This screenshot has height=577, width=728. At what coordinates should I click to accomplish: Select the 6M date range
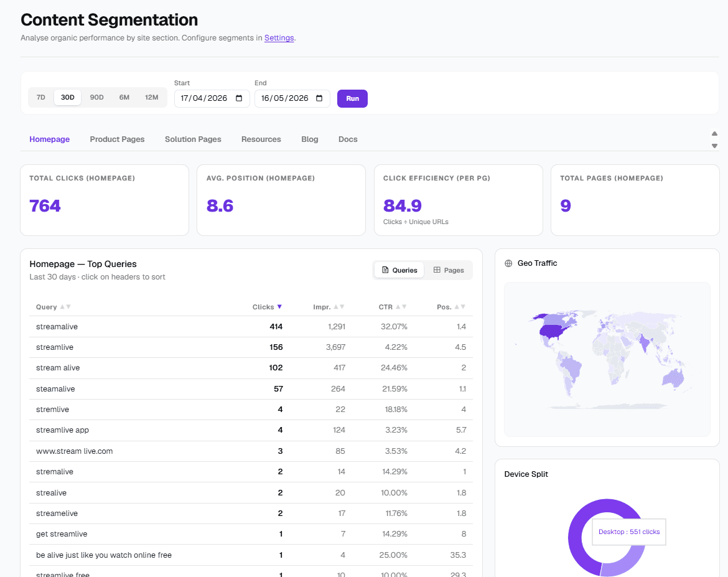pyautogui.click(x=124, y=98)
